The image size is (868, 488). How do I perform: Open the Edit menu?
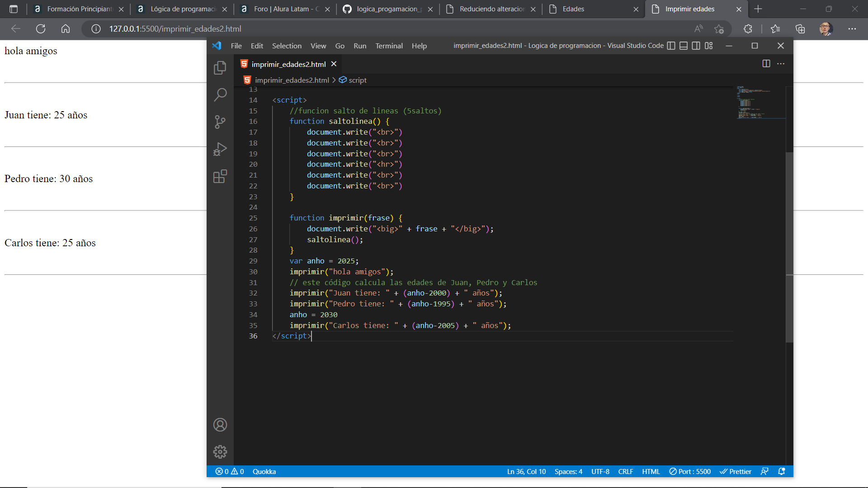(257, 46)
